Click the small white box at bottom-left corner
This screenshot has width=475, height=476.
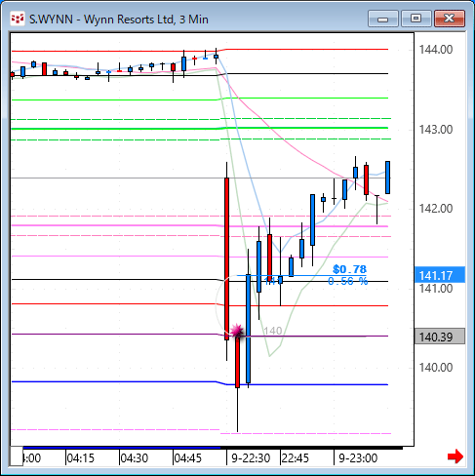[x=17, y=456]
